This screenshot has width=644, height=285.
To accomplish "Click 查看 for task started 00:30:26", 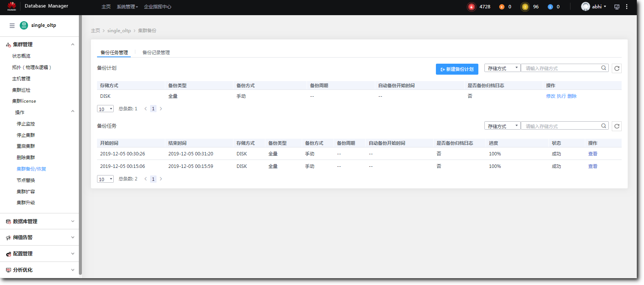I will [x=593, y=154].
